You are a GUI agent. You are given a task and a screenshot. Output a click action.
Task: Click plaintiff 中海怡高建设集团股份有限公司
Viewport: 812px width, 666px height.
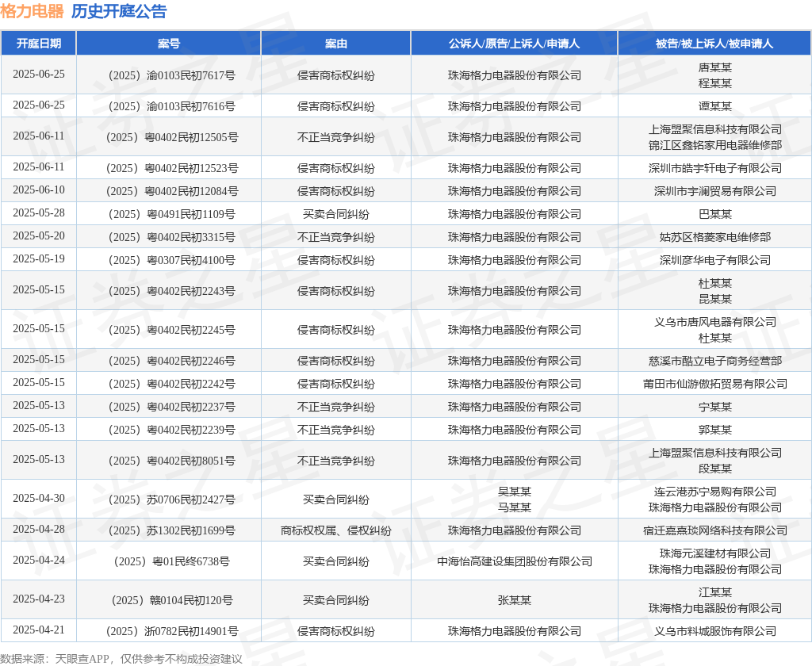click(x=514, y=562)
